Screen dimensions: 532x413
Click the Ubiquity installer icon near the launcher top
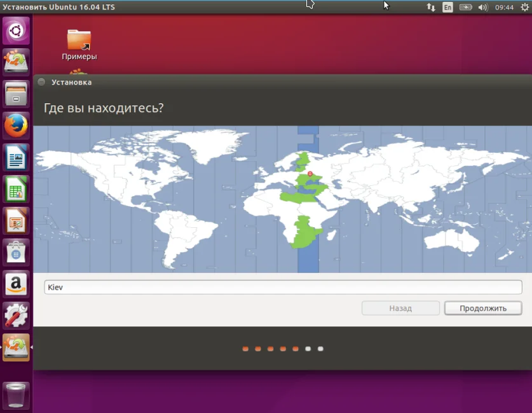[16, 62]
